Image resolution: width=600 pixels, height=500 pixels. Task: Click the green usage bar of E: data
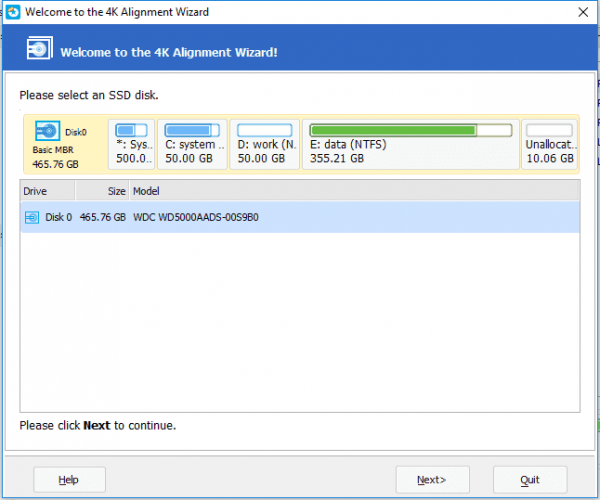click(x=392, y=130)
